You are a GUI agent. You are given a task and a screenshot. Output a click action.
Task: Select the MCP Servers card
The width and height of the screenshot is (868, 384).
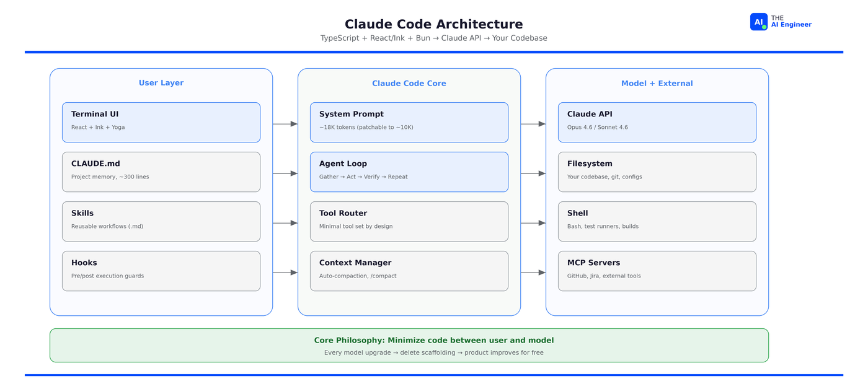tap(657, 271)
